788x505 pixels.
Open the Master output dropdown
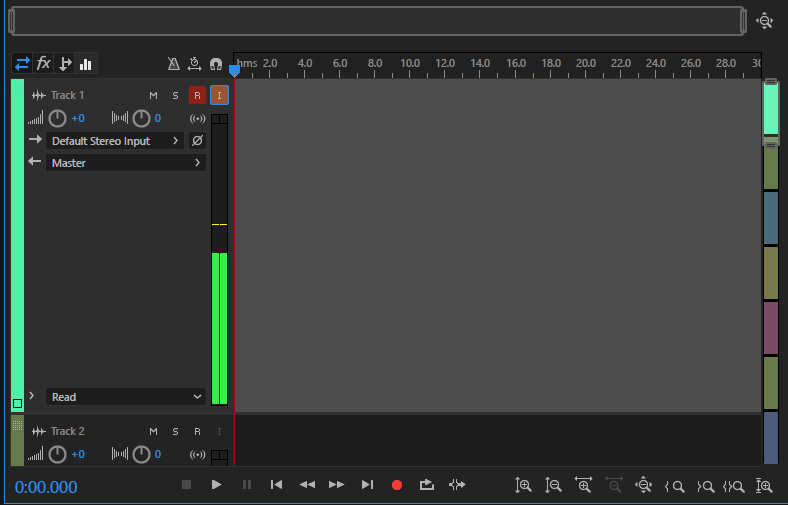point(126,163)
